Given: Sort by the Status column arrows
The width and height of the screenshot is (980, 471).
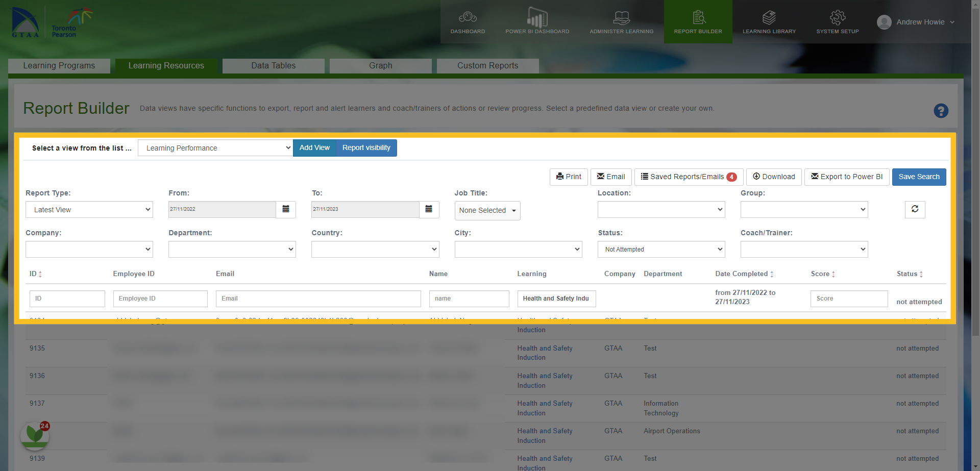Looking at the screenshot, I should [921, 274].
